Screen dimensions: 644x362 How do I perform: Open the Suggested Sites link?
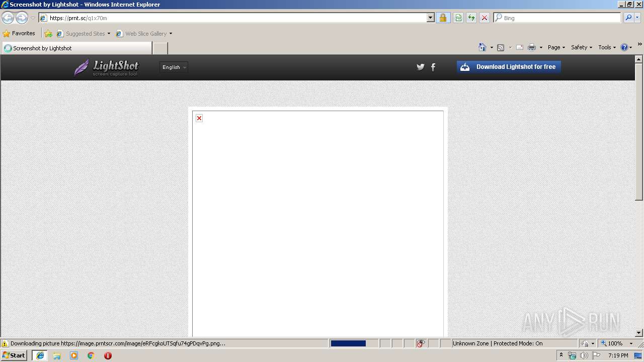click(81, 34)
